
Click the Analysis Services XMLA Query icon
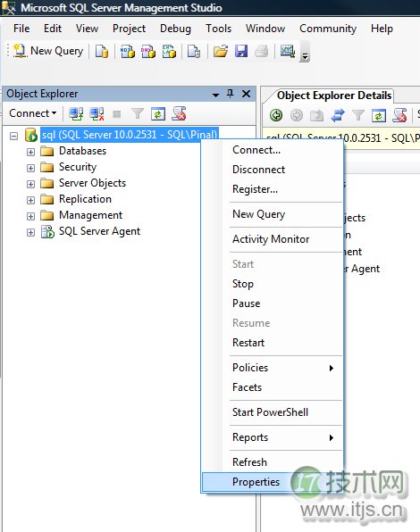[x=169, y=52]
